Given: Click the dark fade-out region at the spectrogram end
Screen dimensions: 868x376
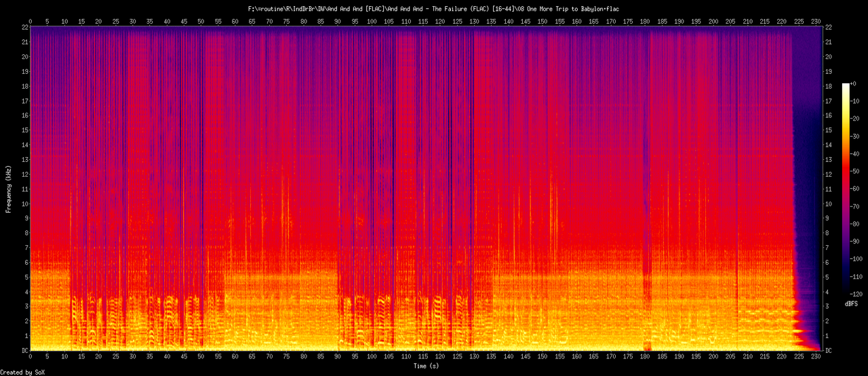Looking at the screenshot, I should click(x=807, y=190).
